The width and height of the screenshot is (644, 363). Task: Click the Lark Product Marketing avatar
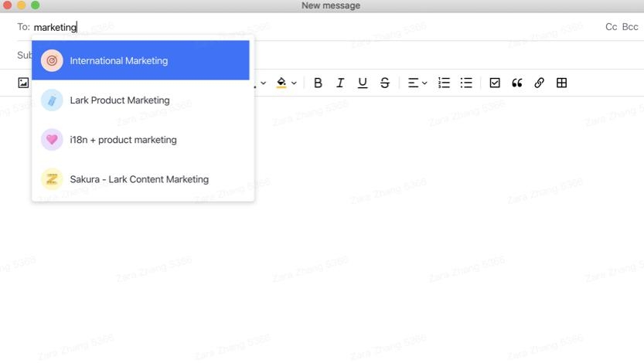(52, 100)
